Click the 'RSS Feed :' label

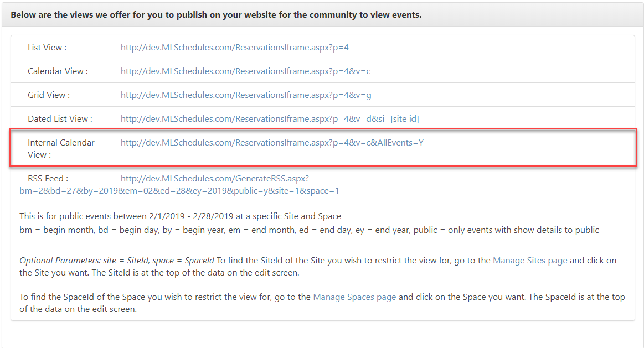[x=48, y=179]
